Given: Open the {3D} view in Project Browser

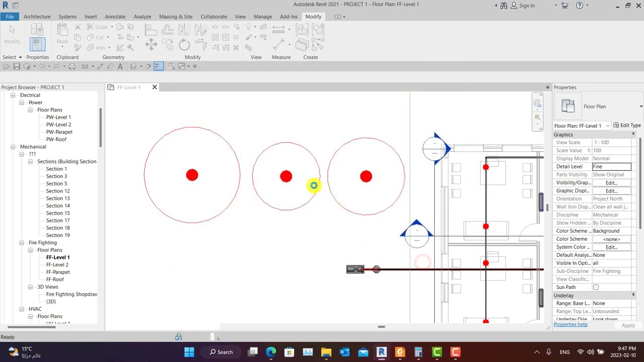Looking at the screenshot, I should click(51, 302).
